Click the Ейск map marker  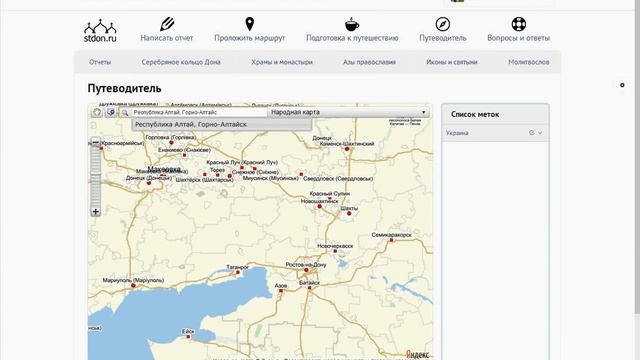point(188,337)
